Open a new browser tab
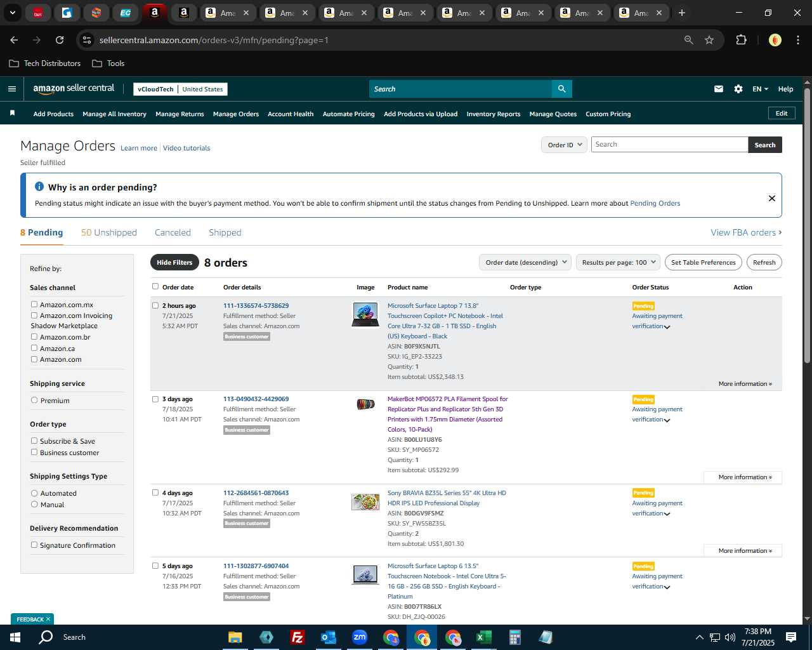This screenshot has height=650, width=812. [x=681, y=13]
